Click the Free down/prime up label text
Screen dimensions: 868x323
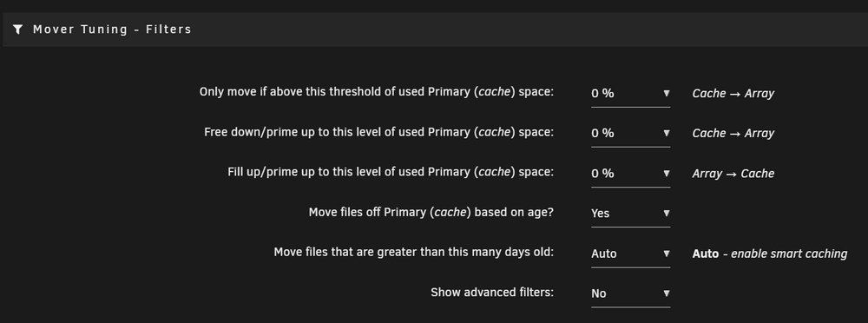pyautogui.click(x=378, y=133)
